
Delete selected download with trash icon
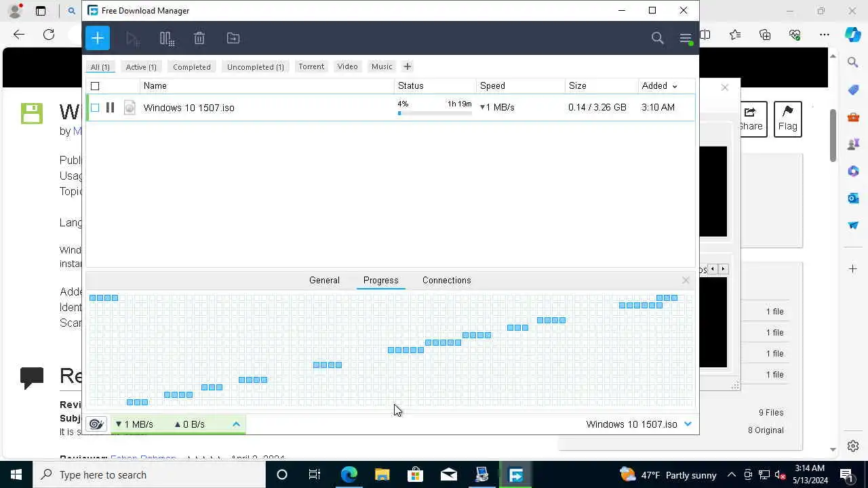pyautogui.click(x=199, y=39)
